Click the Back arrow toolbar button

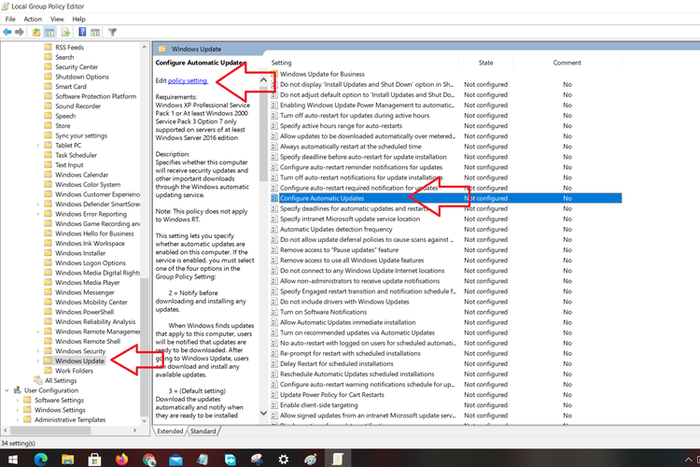click(x=7, y=32)
